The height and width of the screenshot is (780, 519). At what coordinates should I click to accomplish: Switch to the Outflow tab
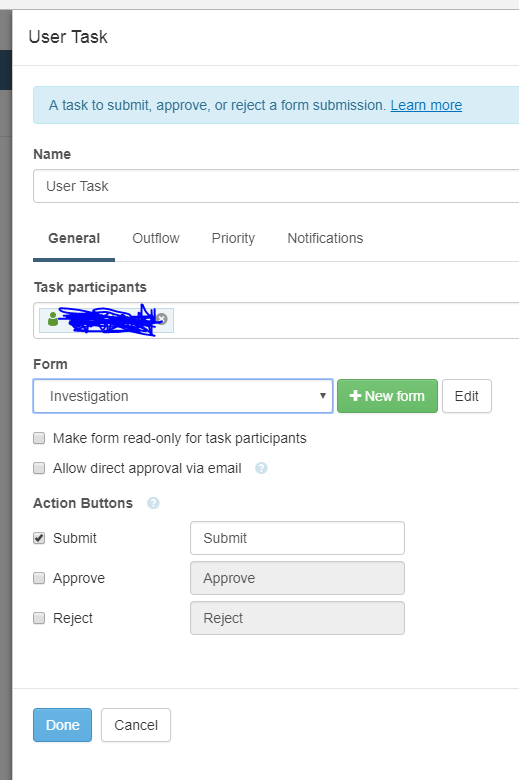point(156,238)
